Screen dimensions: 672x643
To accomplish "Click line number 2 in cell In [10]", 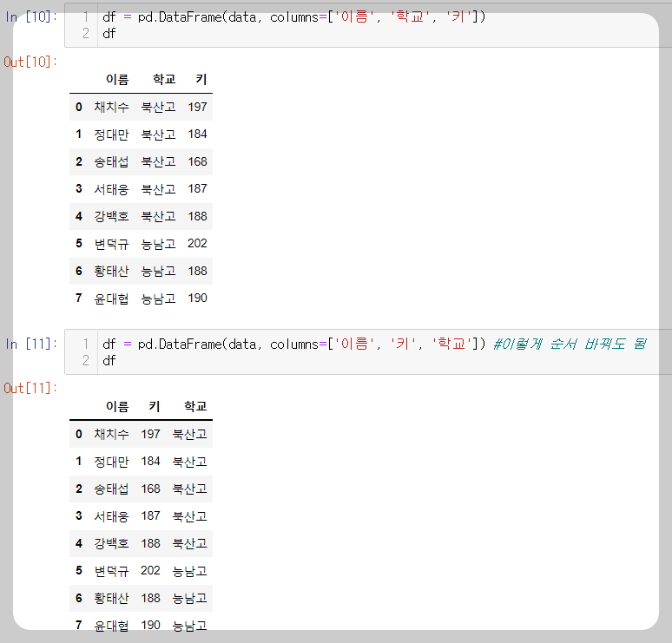I will 86,34.
